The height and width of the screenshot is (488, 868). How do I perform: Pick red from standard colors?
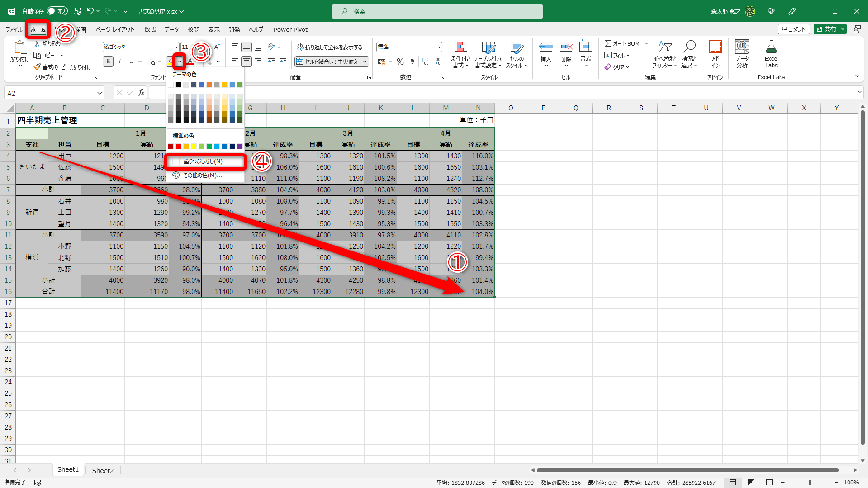(178, 147)
